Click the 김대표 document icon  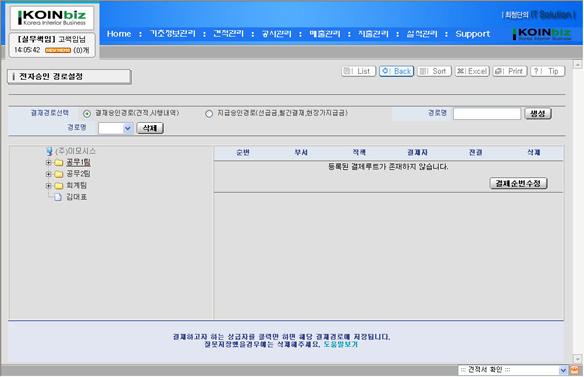[58, 197]
